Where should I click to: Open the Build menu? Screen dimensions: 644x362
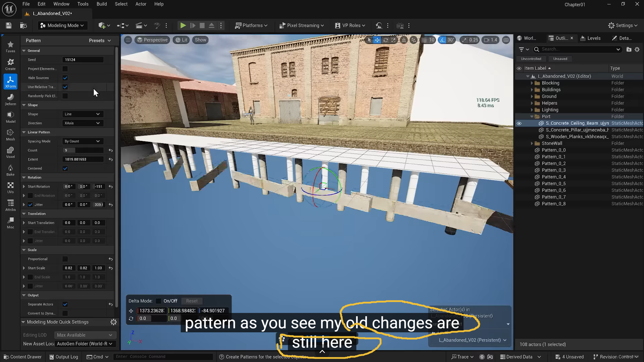[x=102, y=4]
